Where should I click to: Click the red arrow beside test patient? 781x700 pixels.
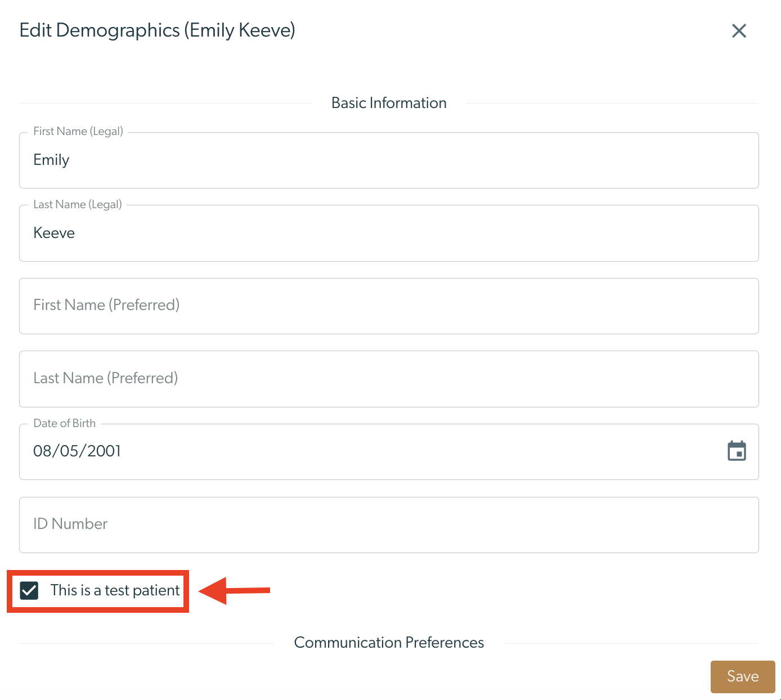[235, 591]
